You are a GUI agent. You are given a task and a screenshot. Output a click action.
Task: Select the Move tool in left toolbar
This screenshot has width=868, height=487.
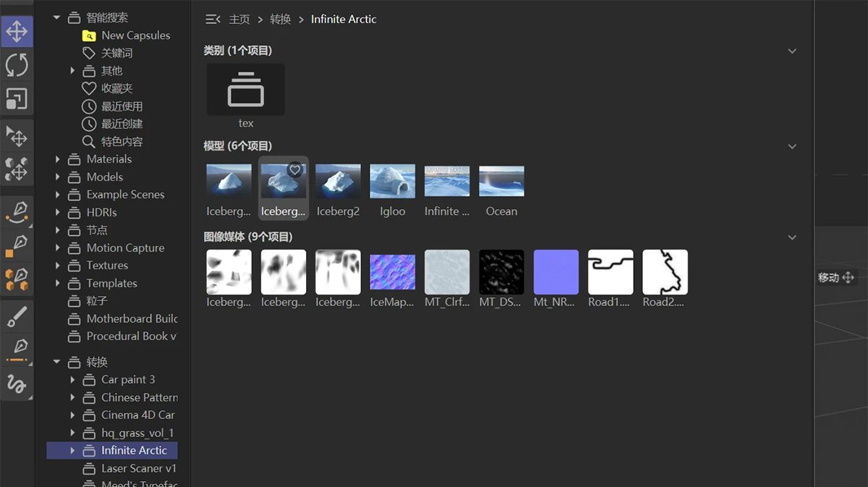[17, 31]
